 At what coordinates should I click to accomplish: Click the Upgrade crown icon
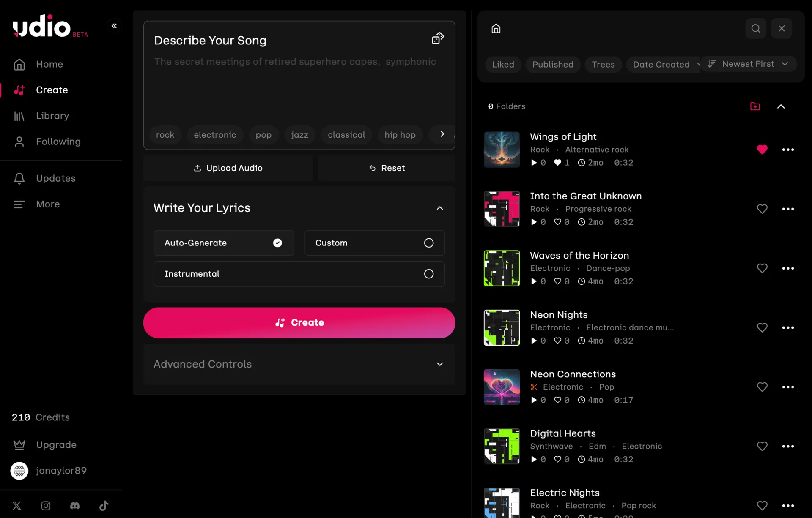click(19, 444)
